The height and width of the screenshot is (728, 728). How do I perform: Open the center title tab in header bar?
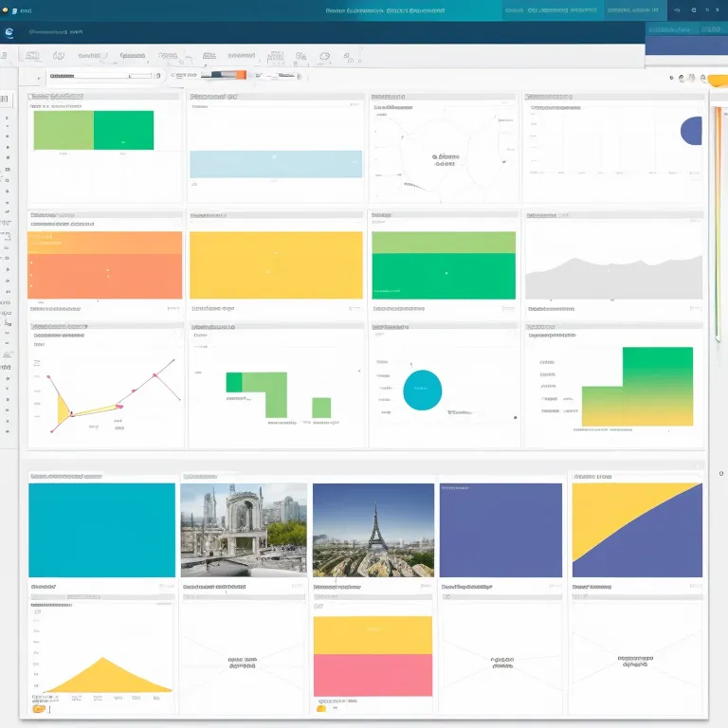[x=385, y=10]
